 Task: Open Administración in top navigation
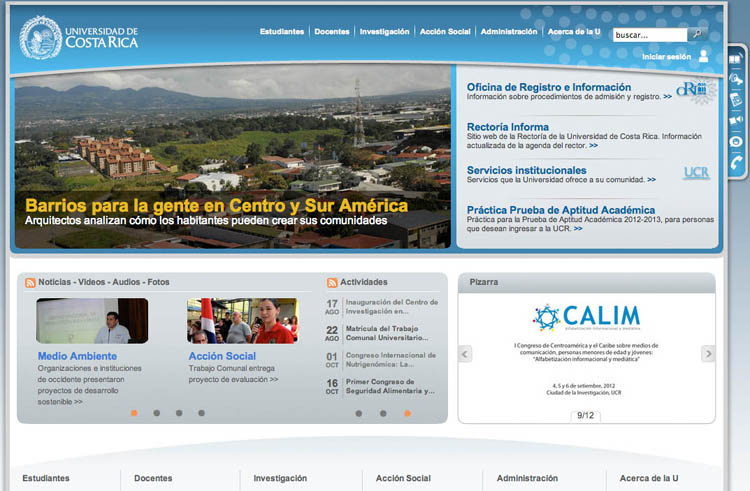pyautogui.click(x=509, y=32)
